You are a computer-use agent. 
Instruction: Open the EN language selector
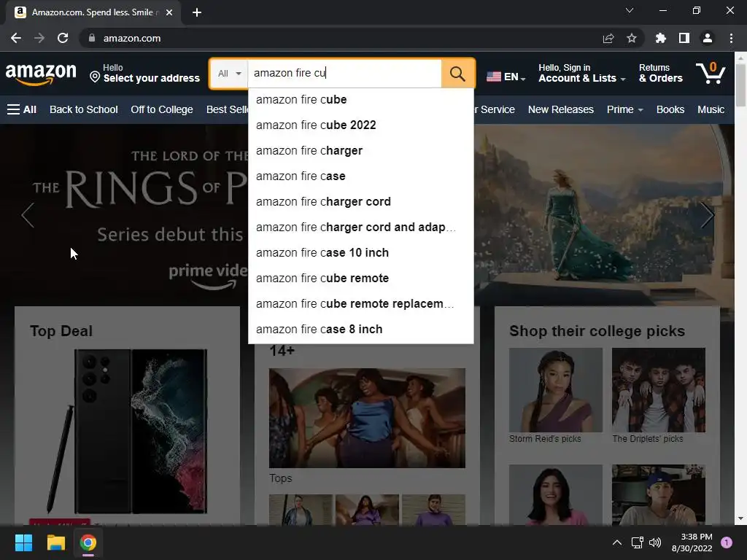click(506, 76)
